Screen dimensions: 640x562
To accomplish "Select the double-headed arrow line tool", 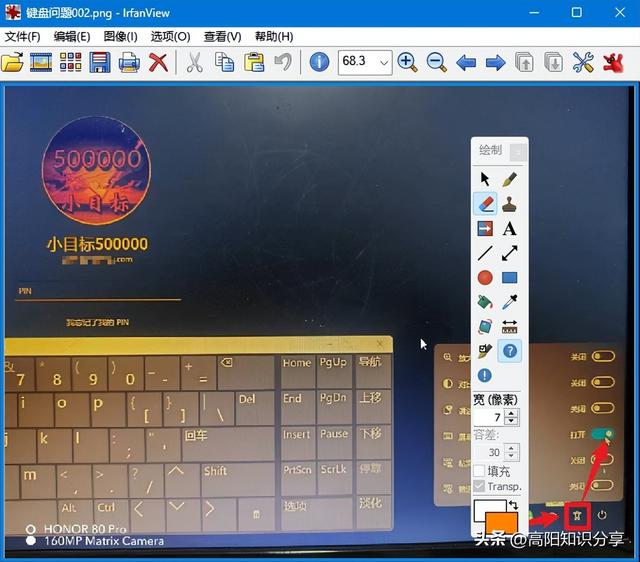I will click(509, 253).
